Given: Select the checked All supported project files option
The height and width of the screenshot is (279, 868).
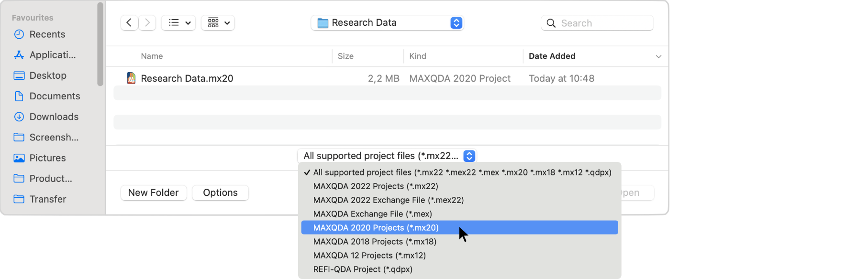Looking at the screenshot, I should pos(462,172).
